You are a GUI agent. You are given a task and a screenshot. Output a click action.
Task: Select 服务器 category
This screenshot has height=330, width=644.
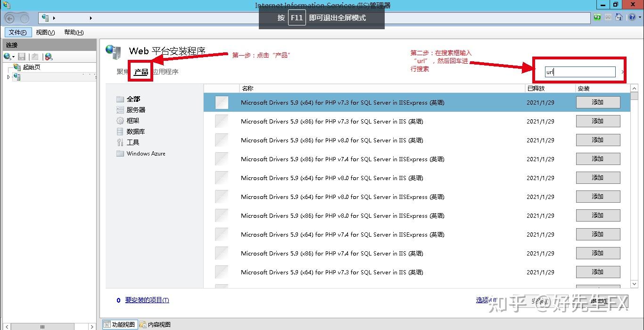pos(136,110)
